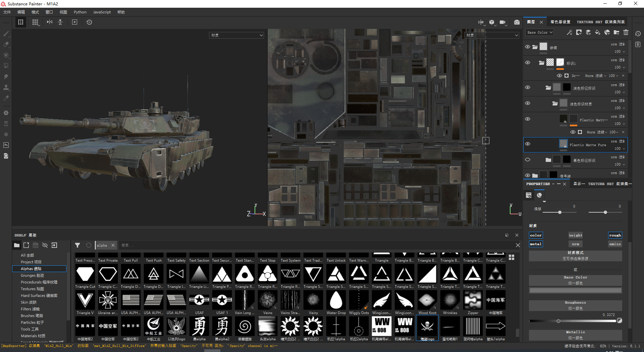644x352 pixels.
Task: Click the Export to Photoshop icon
Action: coord(6,145)
